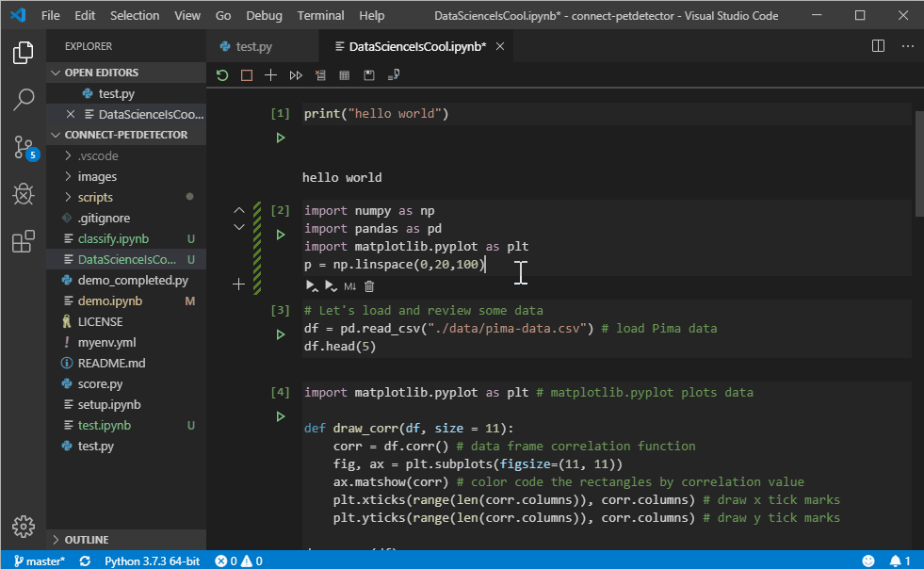Run all cells with double-arrow icon
The height and width of the screenshot is (569, 924).
tap(296, 75)
